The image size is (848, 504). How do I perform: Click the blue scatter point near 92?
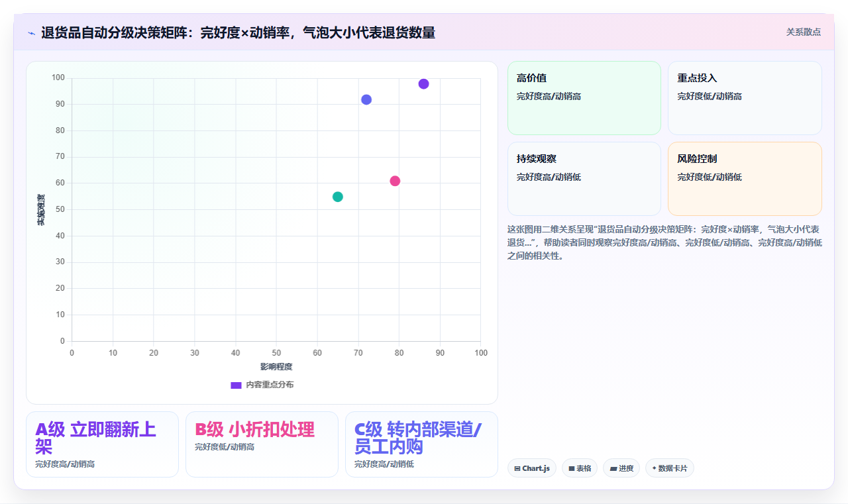(366, 99)
